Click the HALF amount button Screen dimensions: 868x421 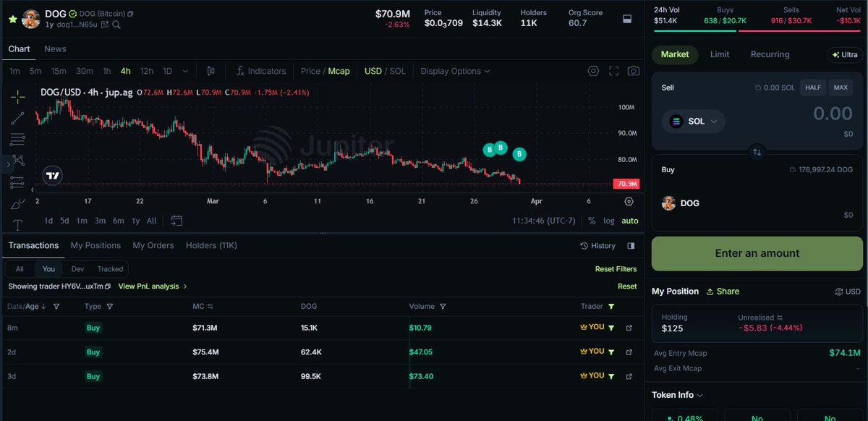[813, 88]
